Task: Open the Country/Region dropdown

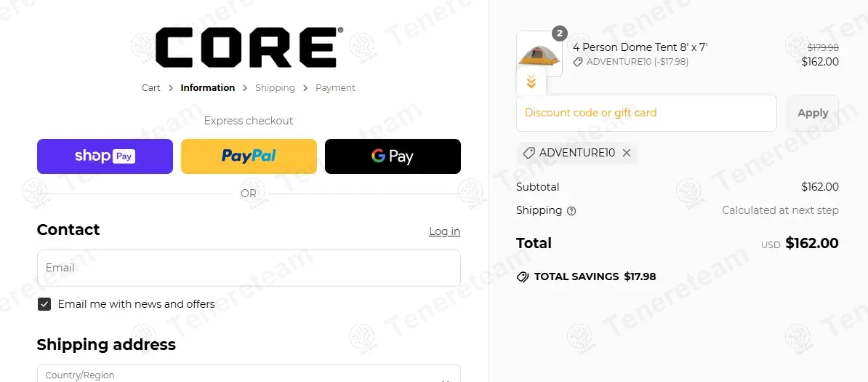Action: (x=249, y=374)
